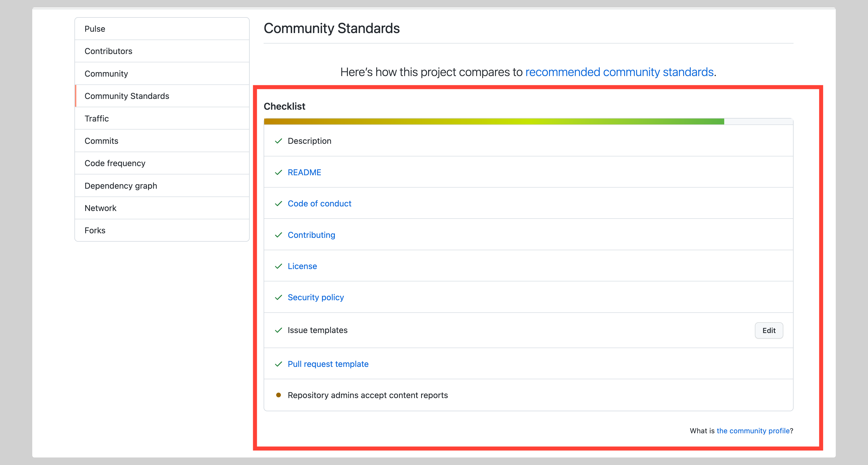Open the recommended community standards link
Screen dimensions: 868x465
619,72
